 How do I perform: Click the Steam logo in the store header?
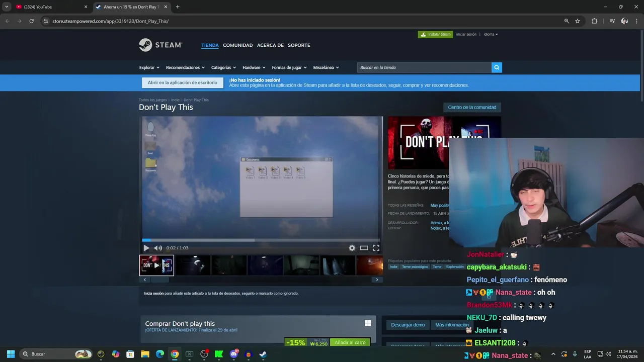pyautogui.click(x=160, y=45)
